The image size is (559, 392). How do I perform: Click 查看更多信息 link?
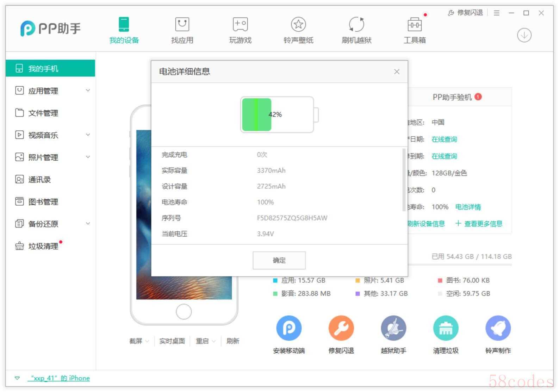click(479, 224)
